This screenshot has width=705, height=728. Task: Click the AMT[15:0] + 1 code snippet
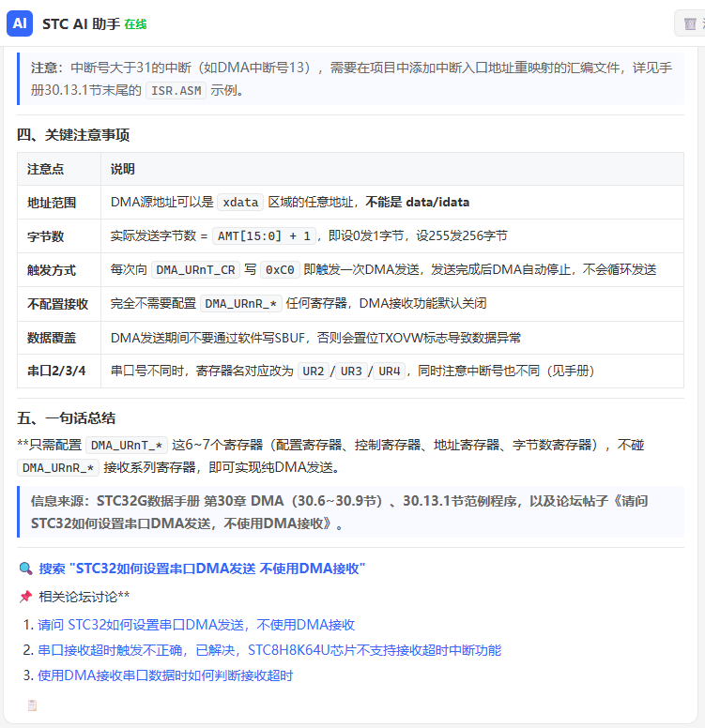coord(264,236)
